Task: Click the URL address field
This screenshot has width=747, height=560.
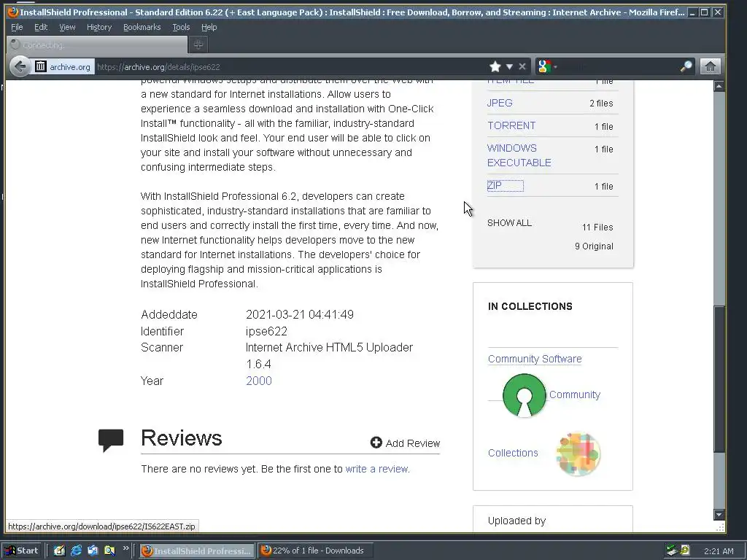Action: coord(290,66)
